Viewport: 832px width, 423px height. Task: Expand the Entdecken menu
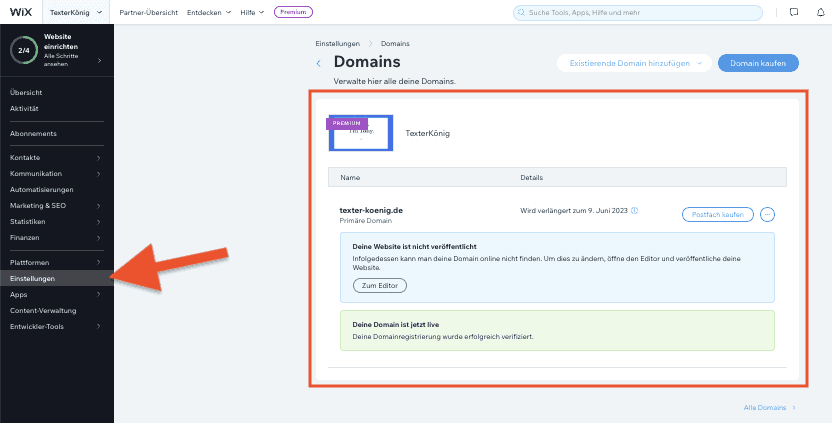coord(209,12)
